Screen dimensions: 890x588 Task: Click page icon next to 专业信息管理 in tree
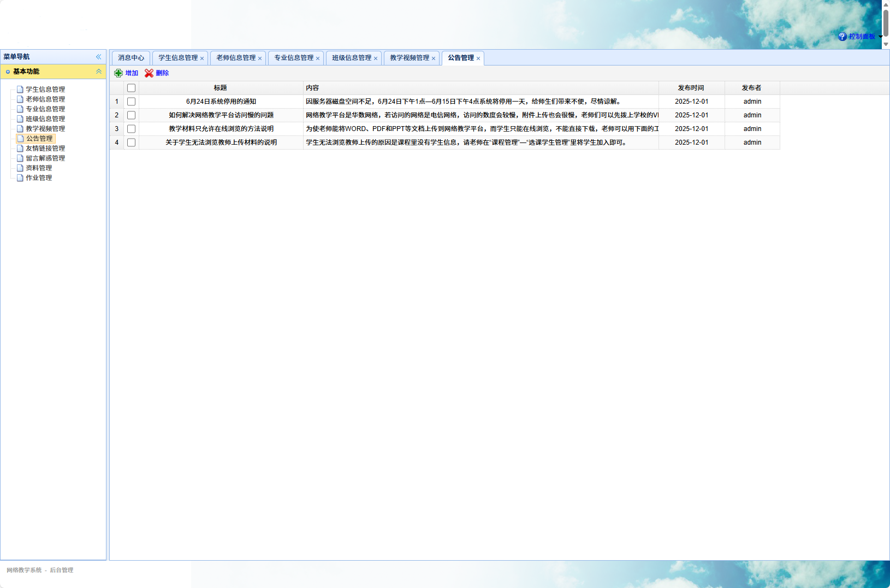click(x=20, y=109)
